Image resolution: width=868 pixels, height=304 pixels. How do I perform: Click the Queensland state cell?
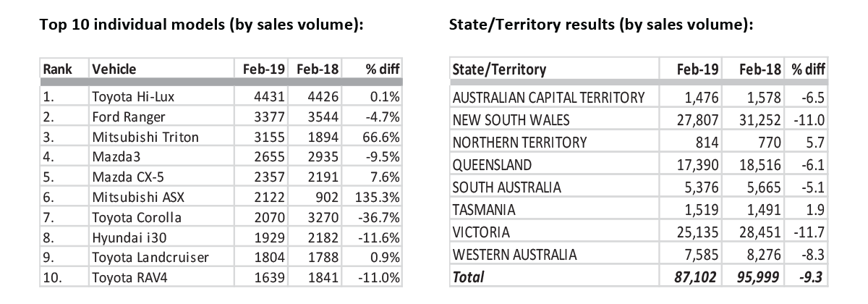point(492,164)
